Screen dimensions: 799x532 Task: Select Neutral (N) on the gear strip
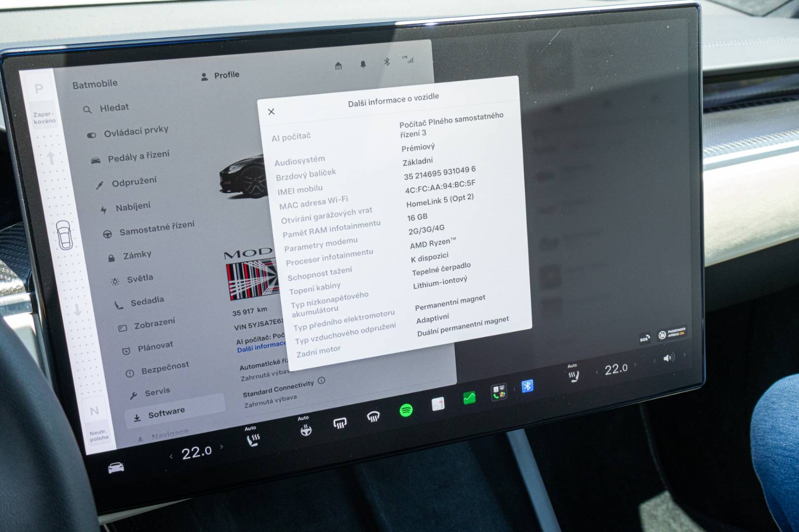tap(94, 411)
